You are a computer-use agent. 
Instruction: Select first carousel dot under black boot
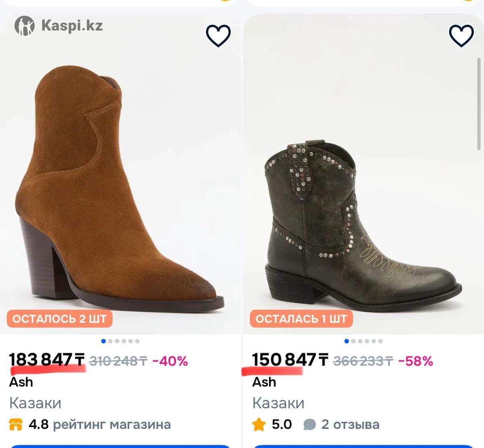(347, 341)
